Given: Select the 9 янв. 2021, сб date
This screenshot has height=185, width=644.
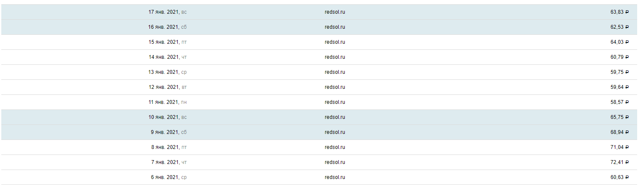Looking at the screenshot, I should (169, 132).
